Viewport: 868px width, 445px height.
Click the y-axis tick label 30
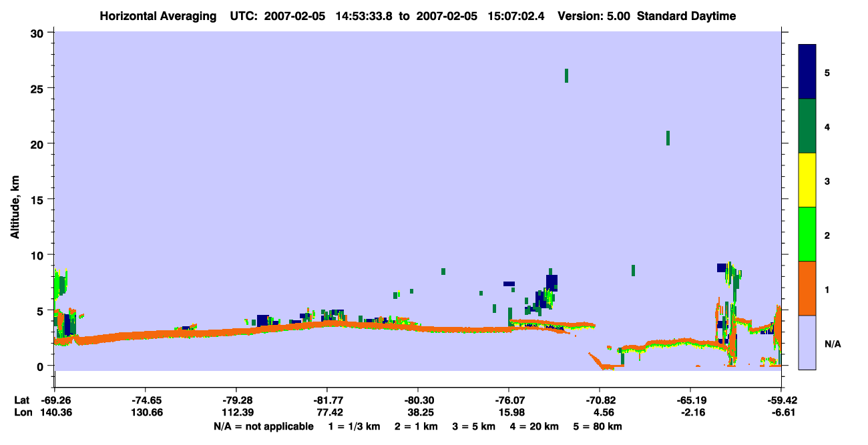click(38, 32)
